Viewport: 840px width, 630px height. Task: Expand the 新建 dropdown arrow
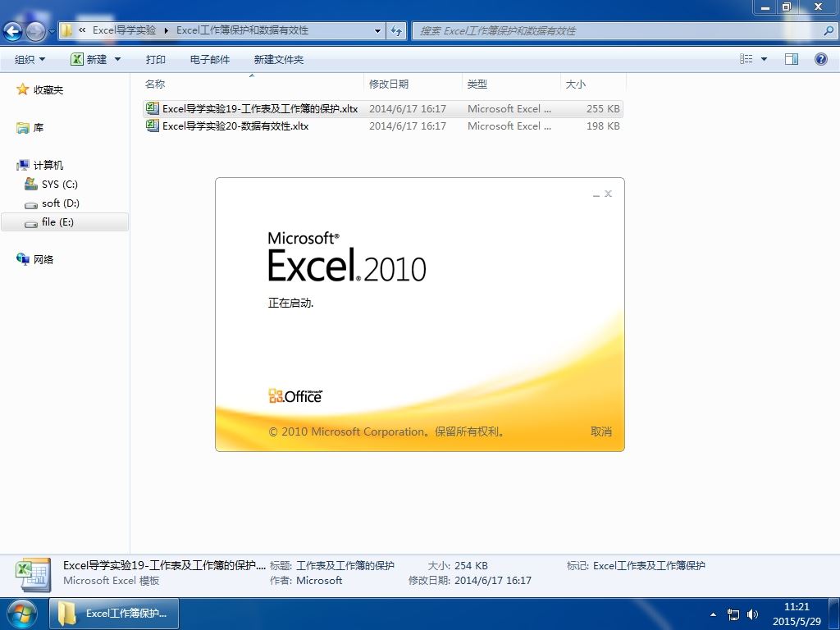118,59
